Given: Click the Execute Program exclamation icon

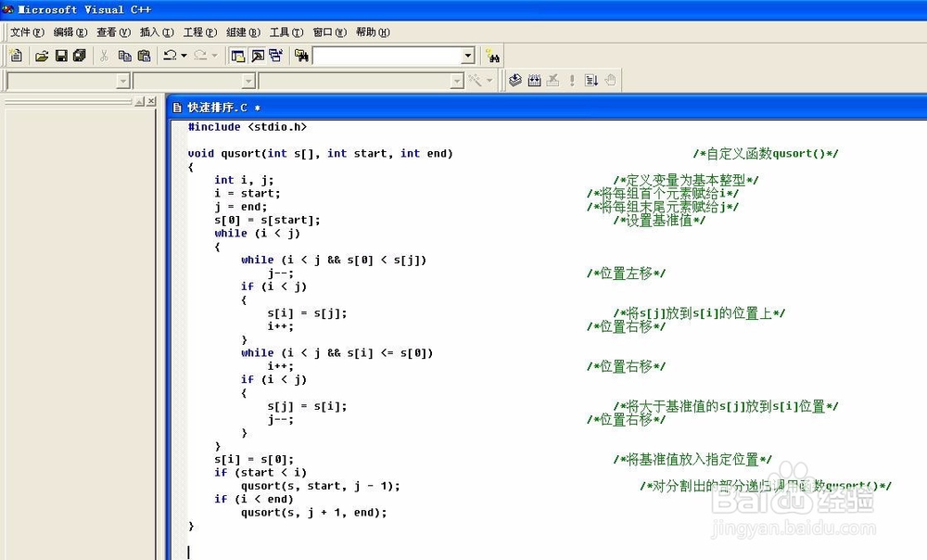Looking at the screenshot, I should point(572,80).
